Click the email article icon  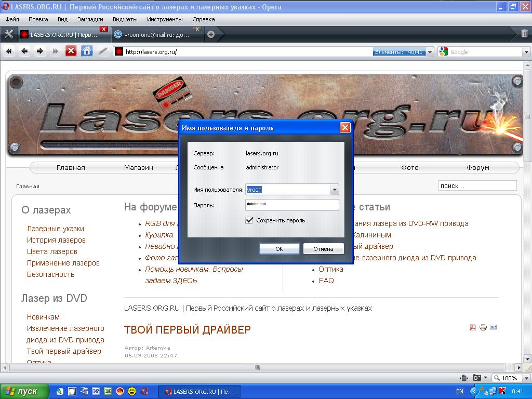click(x=494, y=327)
